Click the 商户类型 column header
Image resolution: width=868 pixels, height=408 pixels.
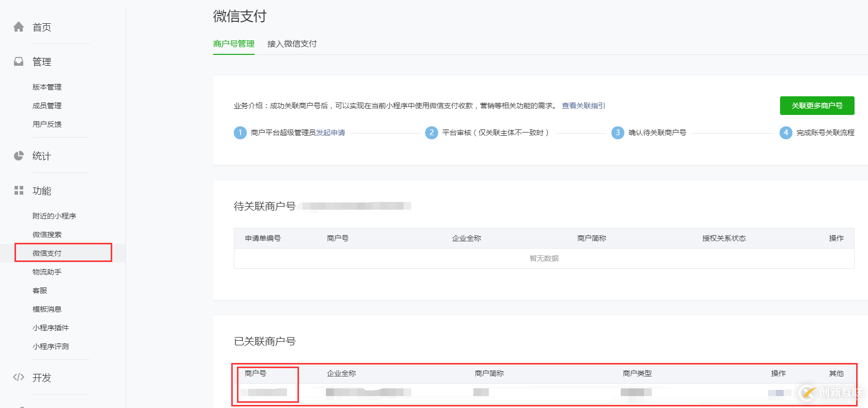(x=637, y=373)
